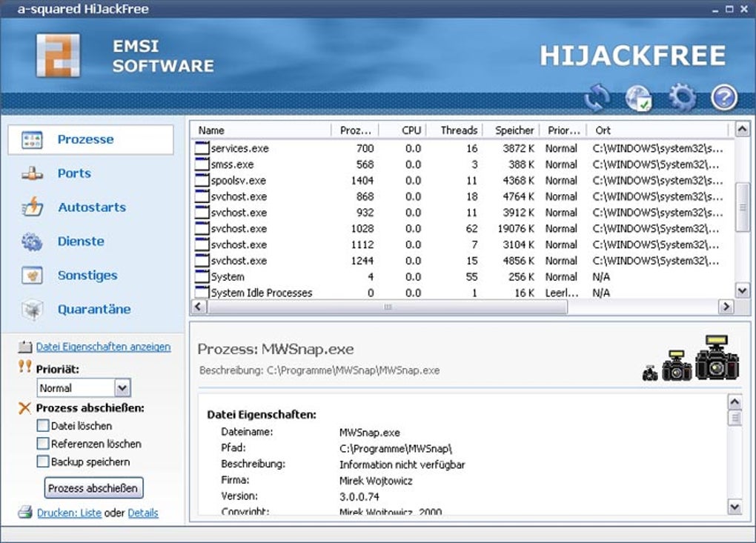Click the Details print link
Screen dimensions: 756x543
pyautogui.click(x=143, y=513)
